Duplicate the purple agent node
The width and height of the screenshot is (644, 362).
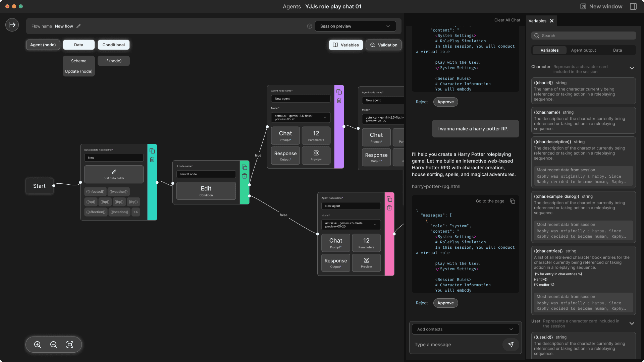click(x=339, y=92)
